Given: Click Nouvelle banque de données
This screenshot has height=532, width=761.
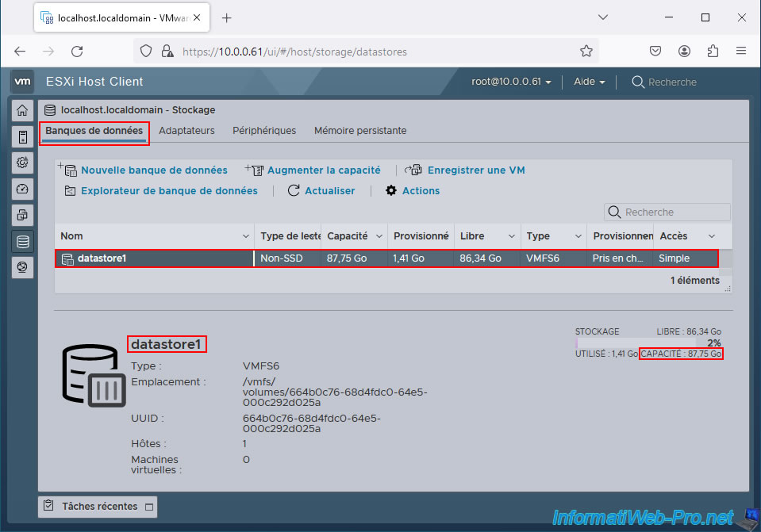Looking at the screenshot, I should (x=153, y=170).
